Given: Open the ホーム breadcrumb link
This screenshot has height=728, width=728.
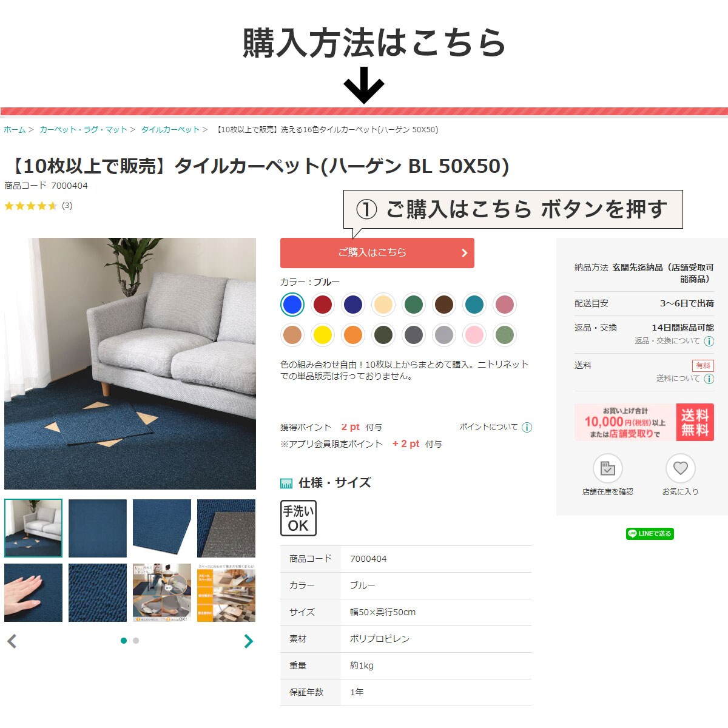Looking at the screenshot, I should click(x=15, y=130).
